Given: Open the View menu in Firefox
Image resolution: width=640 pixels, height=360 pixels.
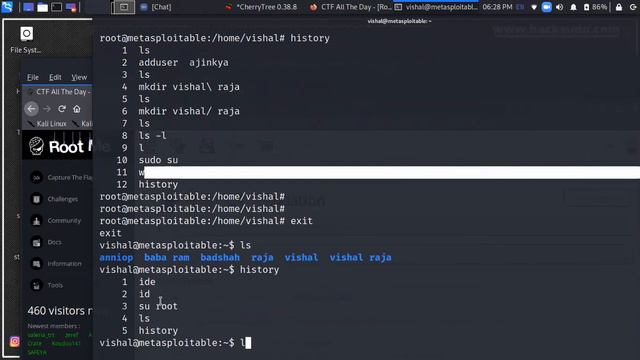Looking at the screenshot, I should point(79,77).
